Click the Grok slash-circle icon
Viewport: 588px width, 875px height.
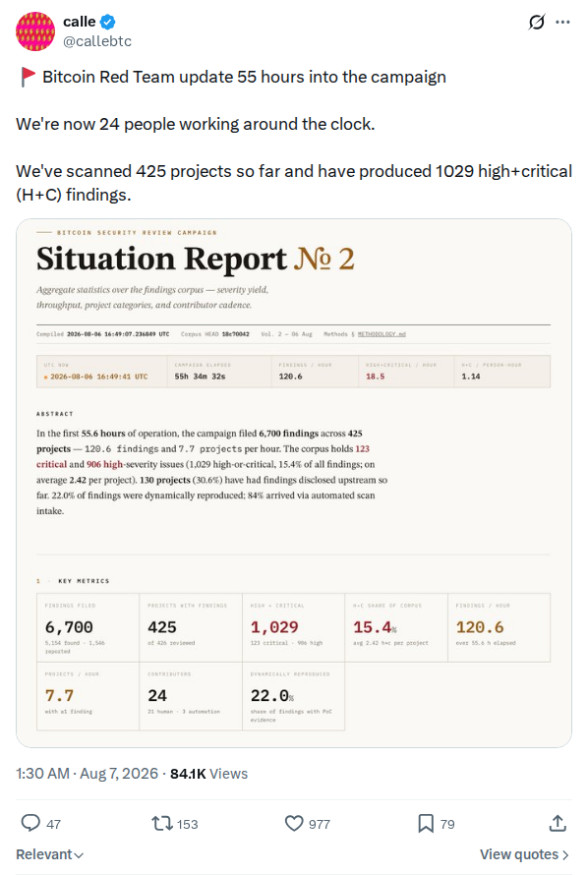[x=536, y=23]
